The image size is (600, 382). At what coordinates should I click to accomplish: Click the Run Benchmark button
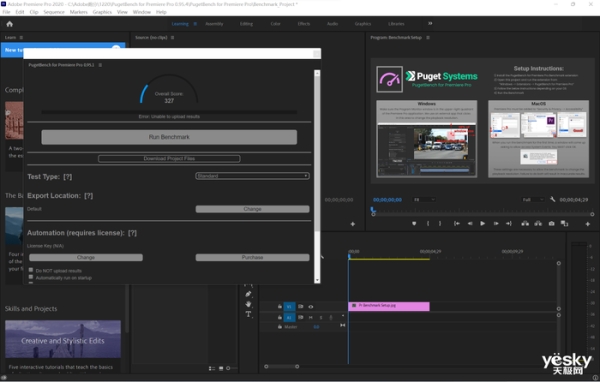169,137
